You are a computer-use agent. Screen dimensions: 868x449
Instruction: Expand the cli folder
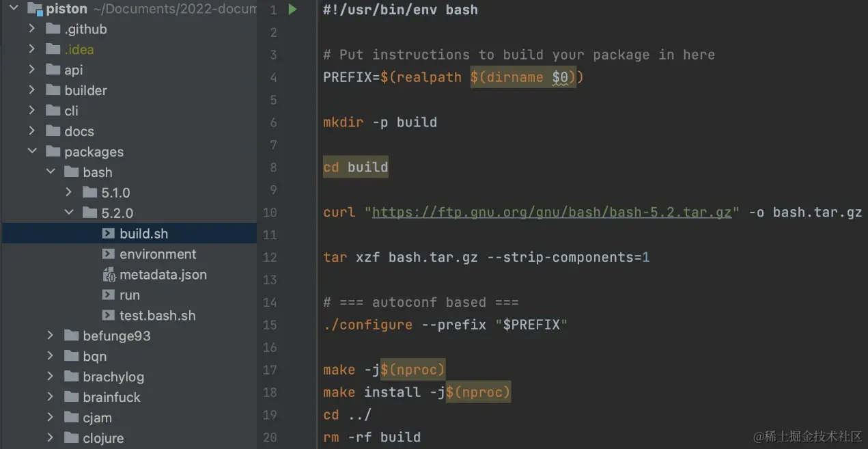(x=31, y=111)
